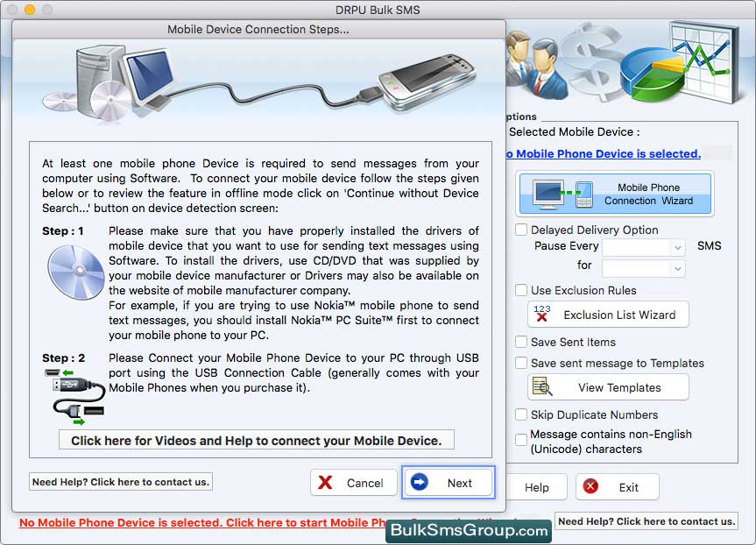
Task: Proceed with the Next button
Action: click(448, 482)
